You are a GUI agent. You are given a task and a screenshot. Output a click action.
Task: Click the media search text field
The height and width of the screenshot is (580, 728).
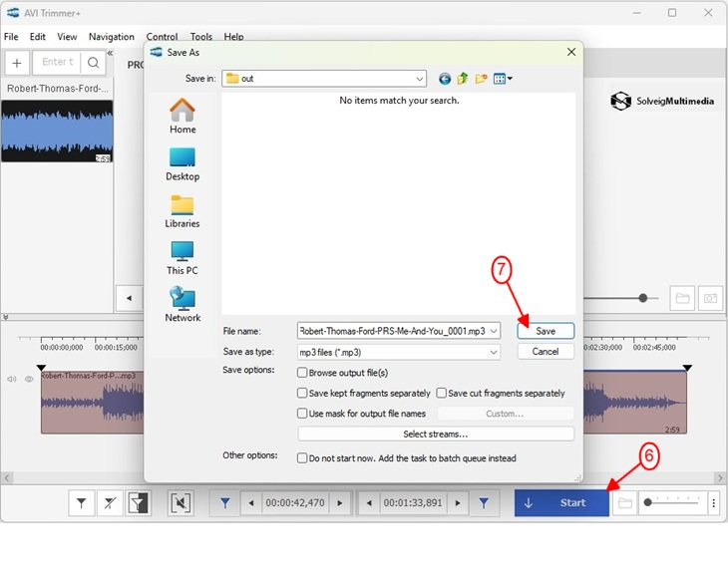(57, 62)
